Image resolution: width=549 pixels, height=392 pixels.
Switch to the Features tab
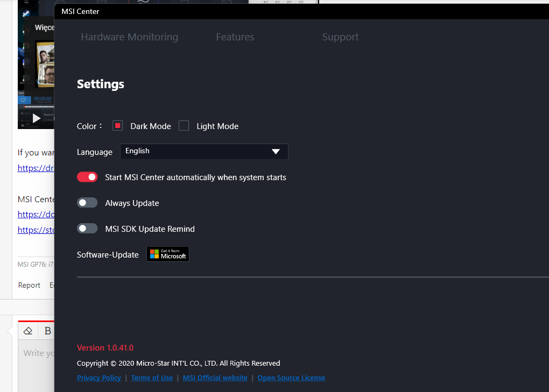pyautogui.click(x=235, y=37)
